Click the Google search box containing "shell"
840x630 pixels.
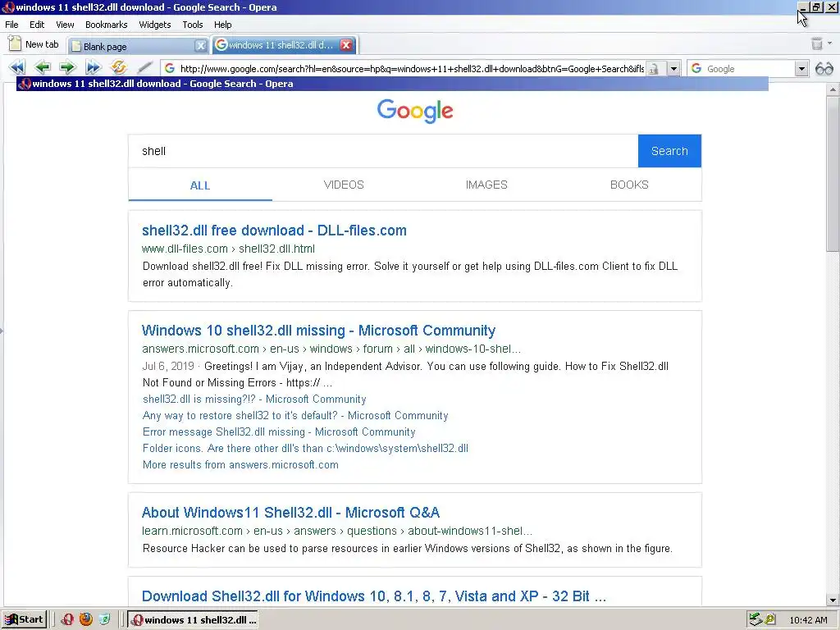tap(383, 151)
